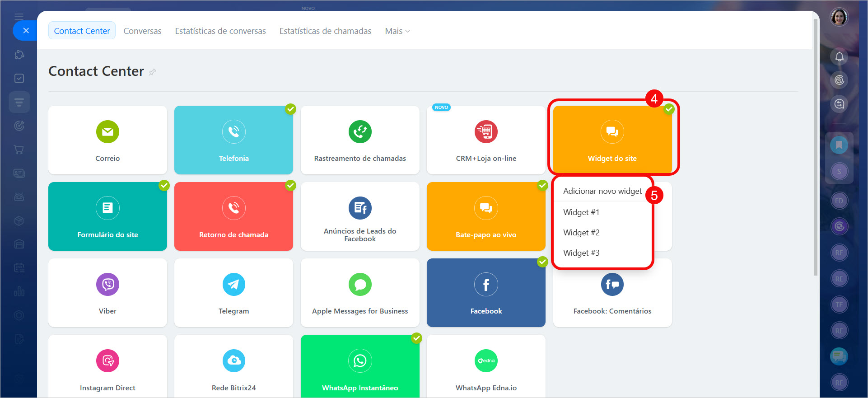Open Apple Messages for Business card
The height and width of the screenshot is (398, 868).
[x=360, y=293]
